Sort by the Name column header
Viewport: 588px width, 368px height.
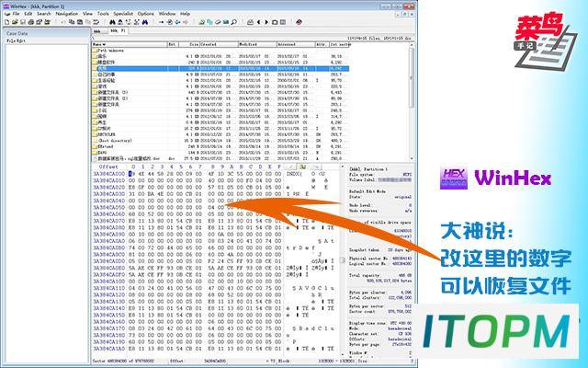[x=130, y=44]
